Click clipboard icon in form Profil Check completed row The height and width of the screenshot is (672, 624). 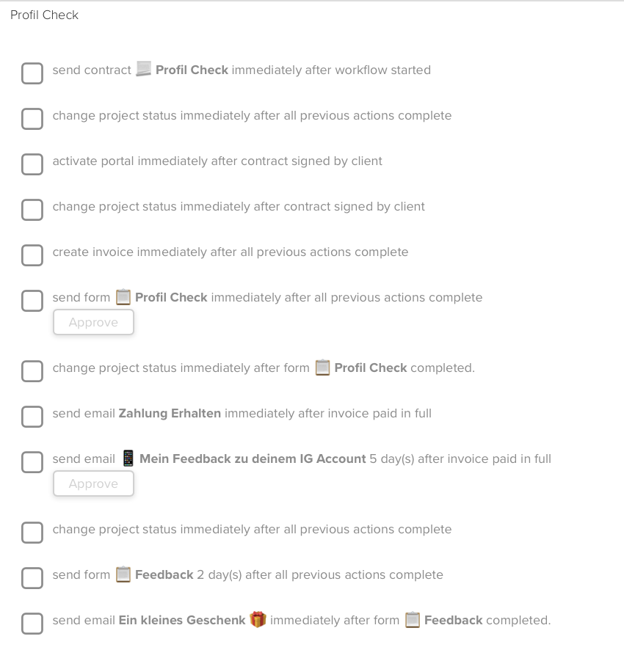click(322, 368)
